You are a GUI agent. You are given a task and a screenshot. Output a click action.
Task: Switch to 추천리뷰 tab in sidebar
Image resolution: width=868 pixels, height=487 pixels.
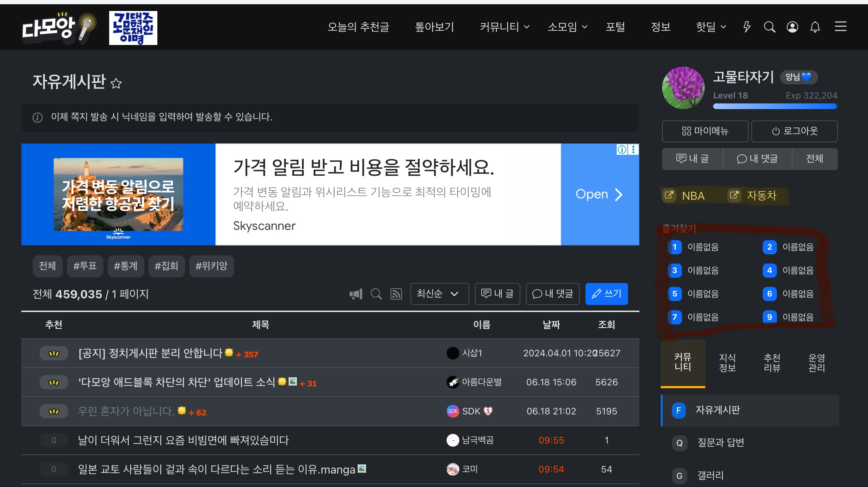pyautogui.click(x=772, y=363)
